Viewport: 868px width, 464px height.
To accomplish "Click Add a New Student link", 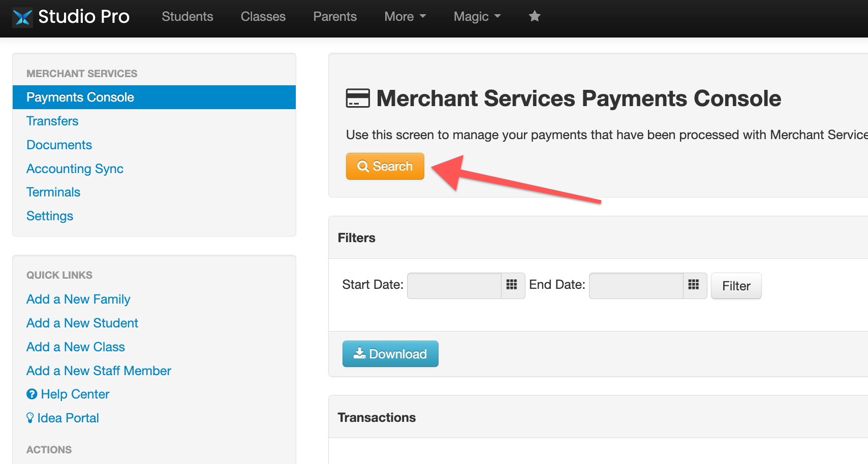I will 82,323.
